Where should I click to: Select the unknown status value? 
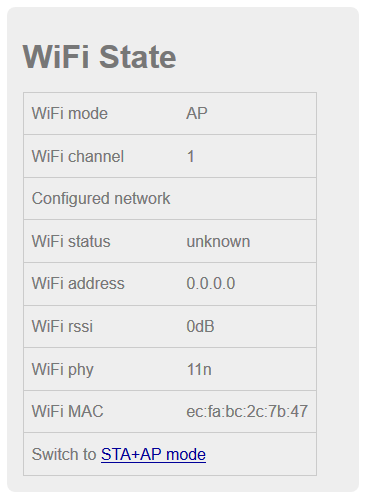pyautogui.click(x=218, y=241)
